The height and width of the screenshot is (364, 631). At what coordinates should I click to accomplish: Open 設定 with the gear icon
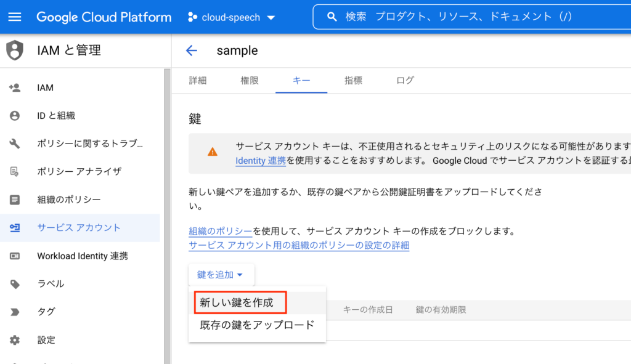(x=15, y=339)
